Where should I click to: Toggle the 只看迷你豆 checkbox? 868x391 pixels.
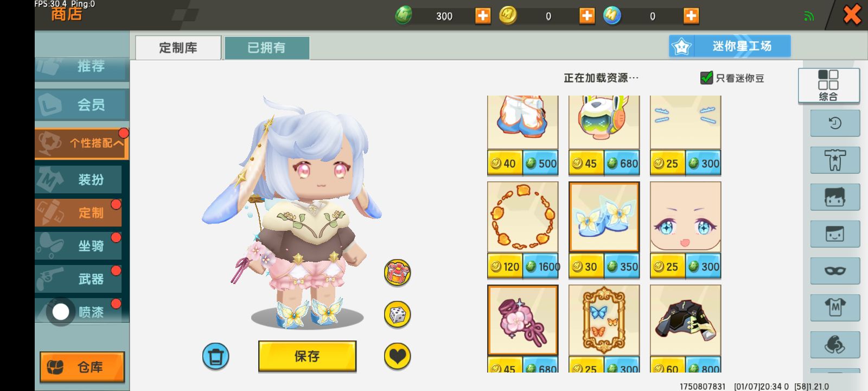(706, 78)
